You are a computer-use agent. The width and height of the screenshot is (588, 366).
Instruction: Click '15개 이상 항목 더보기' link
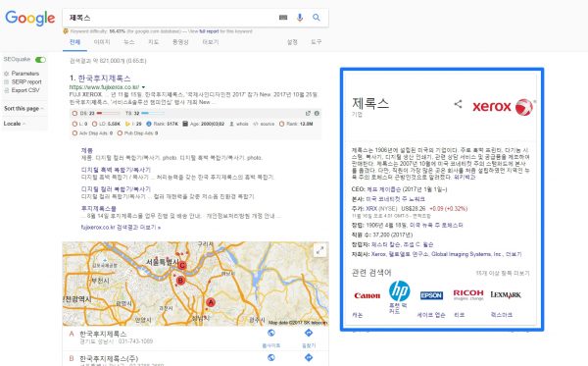[x=503, y=274]
